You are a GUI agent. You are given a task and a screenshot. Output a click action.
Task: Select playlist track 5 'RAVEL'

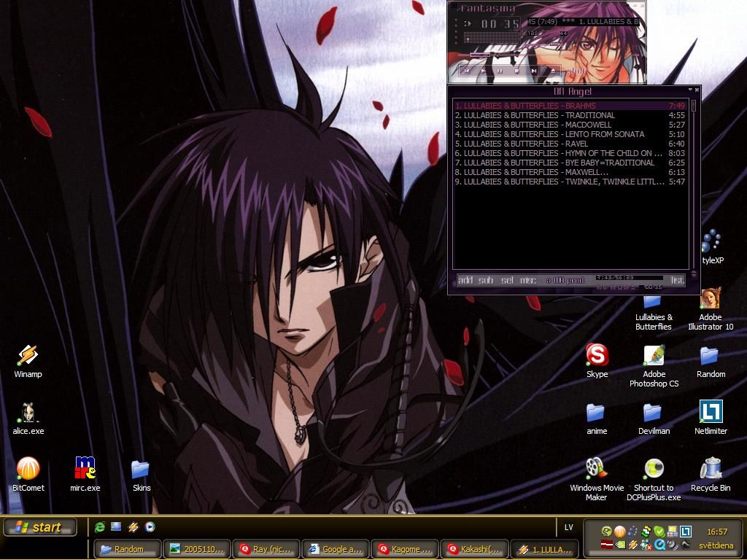click(570, 144)
